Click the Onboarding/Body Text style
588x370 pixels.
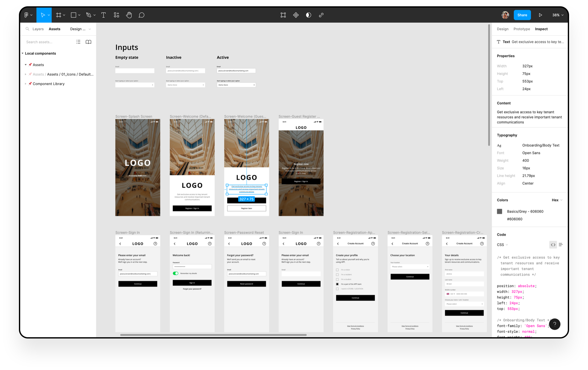[541, 145]
